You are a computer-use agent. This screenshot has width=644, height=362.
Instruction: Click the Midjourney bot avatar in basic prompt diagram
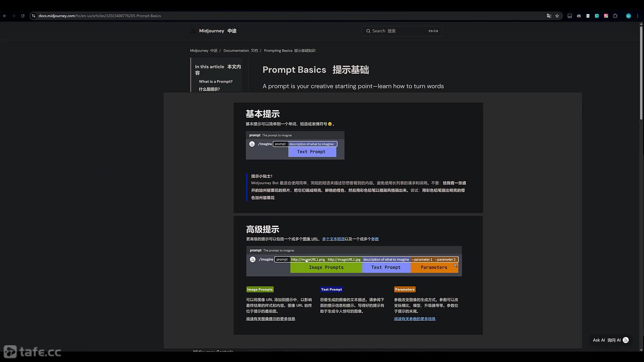click(252, 144)
